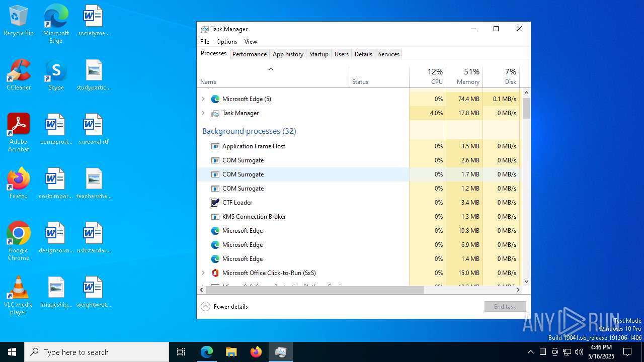Screen dimensions: 644x362
Task: Select Adobe Acrobat desktop icon
Action: click(x=19, y=133)
